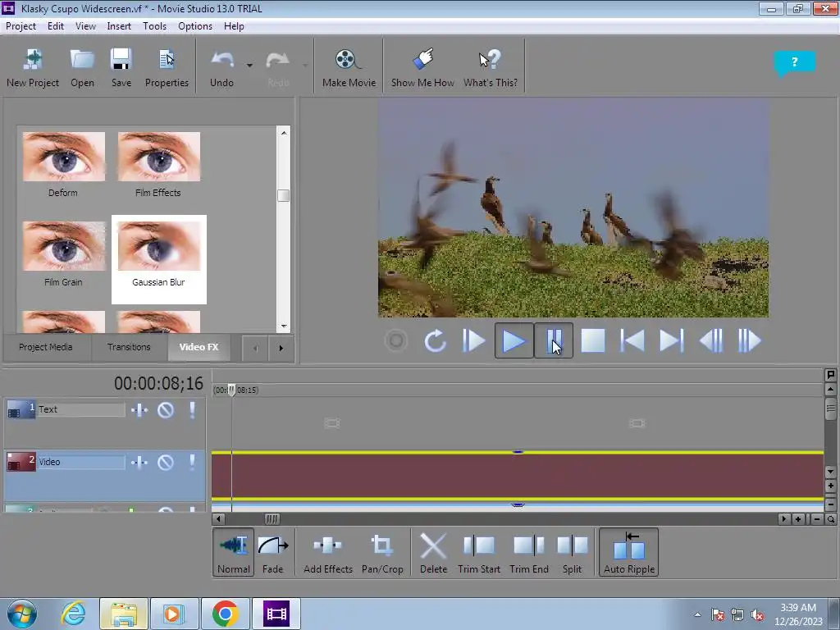Select the Fade tool
This screenshot has height=630, width=840.
(272, 552)
